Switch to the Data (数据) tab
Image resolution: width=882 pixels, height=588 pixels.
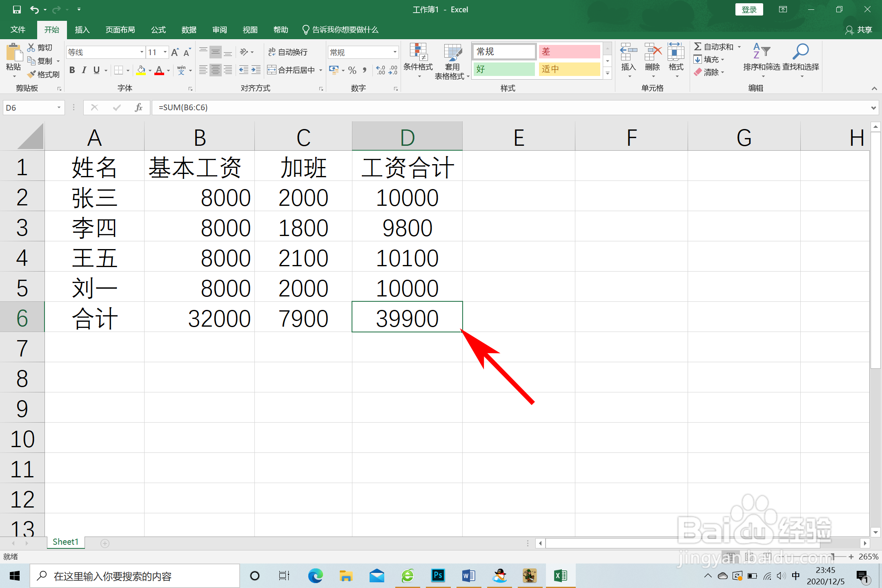[x=189, y=30]
